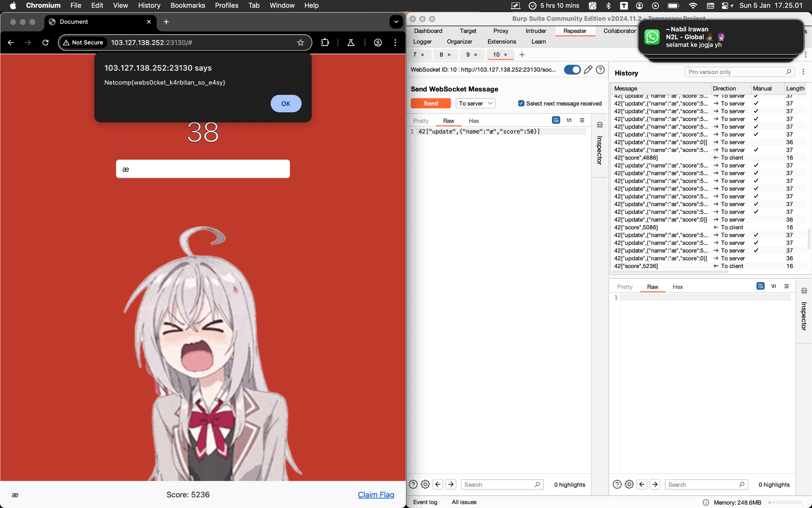Click the pencil edit icon beside WebSocket ID
Screen dimensions: 812x508
point(588,70)
